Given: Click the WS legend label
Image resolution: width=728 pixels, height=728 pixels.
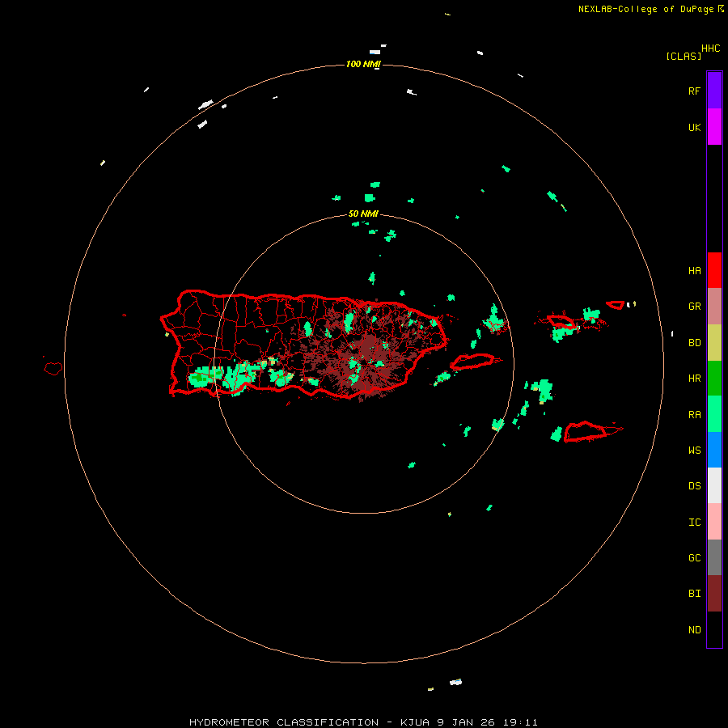Looking at the screenshot, I should (694, 450).
